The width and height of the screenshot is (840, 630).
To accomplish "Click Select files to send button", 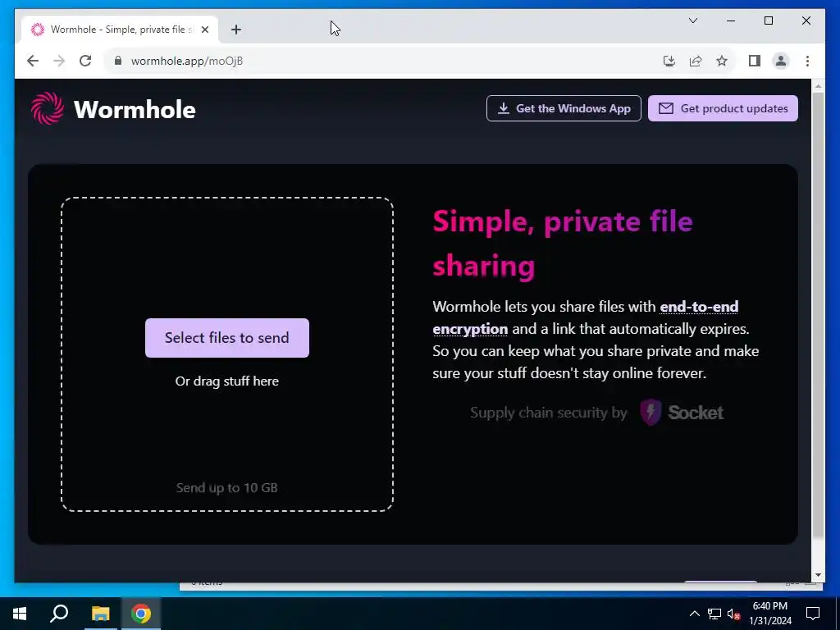I will point(227,337).
